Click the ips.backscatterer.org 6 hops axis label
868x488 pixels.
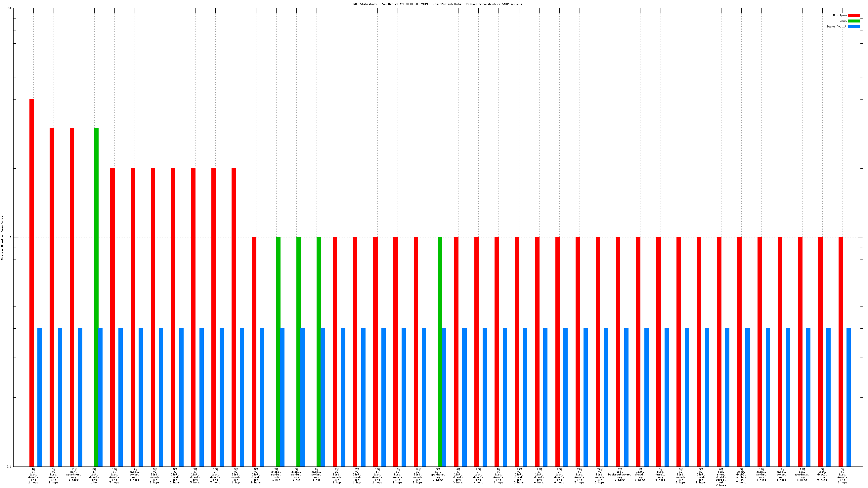[619, 474]
